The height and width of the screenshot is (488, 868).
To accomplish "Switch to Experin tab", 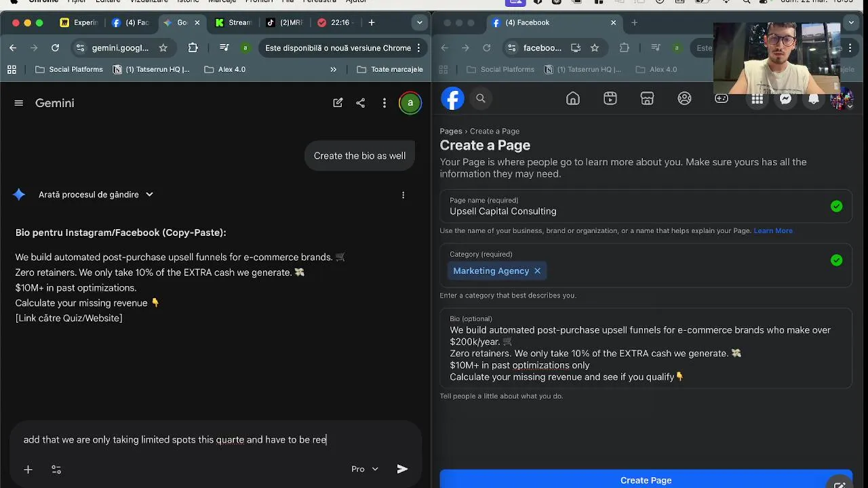I will tap(80, 22).
